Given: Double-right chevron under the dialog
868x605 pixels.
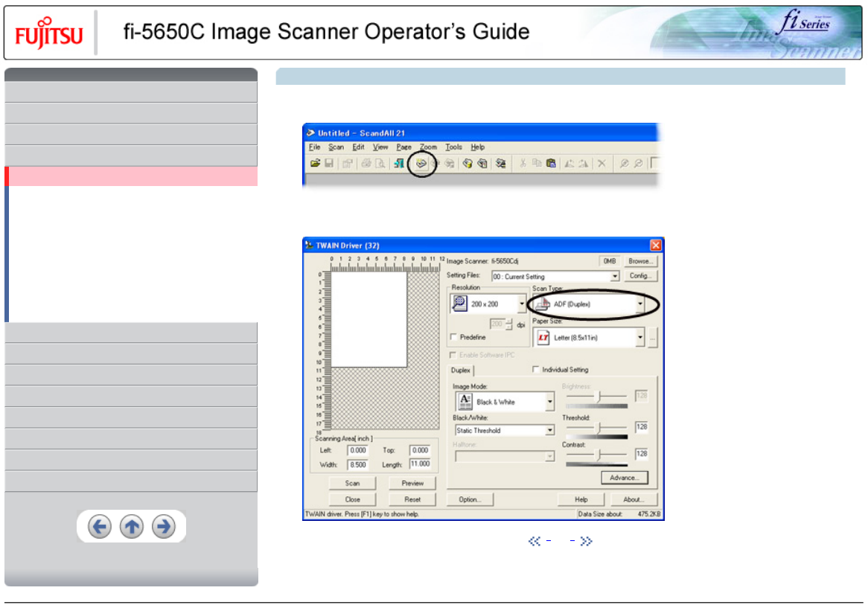Looking at the screenshot, I should pyautogui.click(x=586, y=541).
